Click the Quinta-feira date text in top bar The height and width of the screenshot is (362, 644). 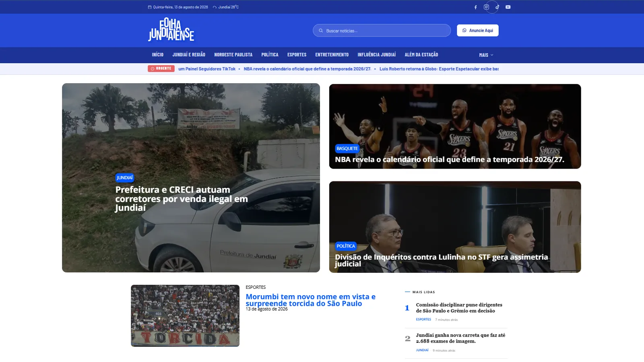pyautogui.click(x=180, y=7)
